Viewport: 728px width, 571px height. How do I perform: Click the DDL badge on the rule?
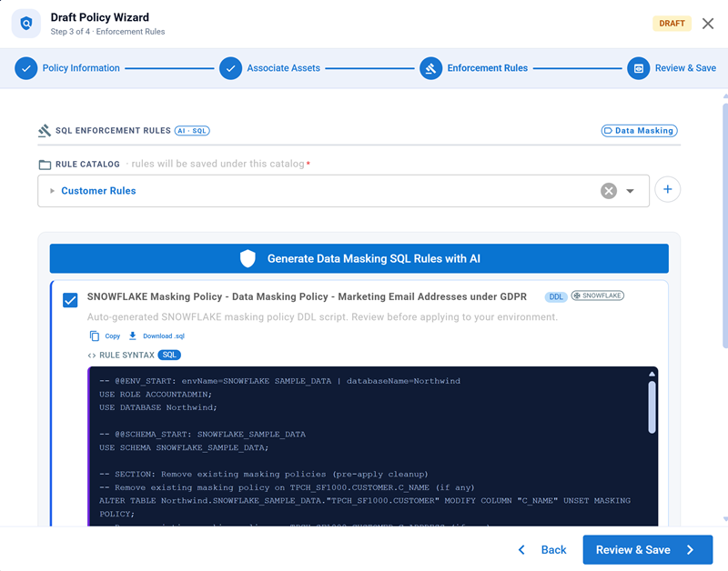556,296
